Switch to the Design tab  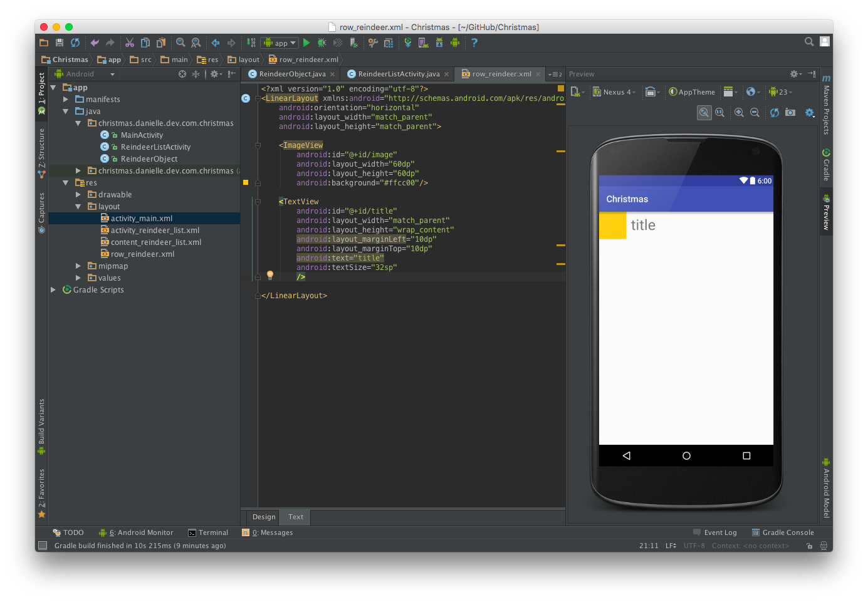click(x=264, y=517)
